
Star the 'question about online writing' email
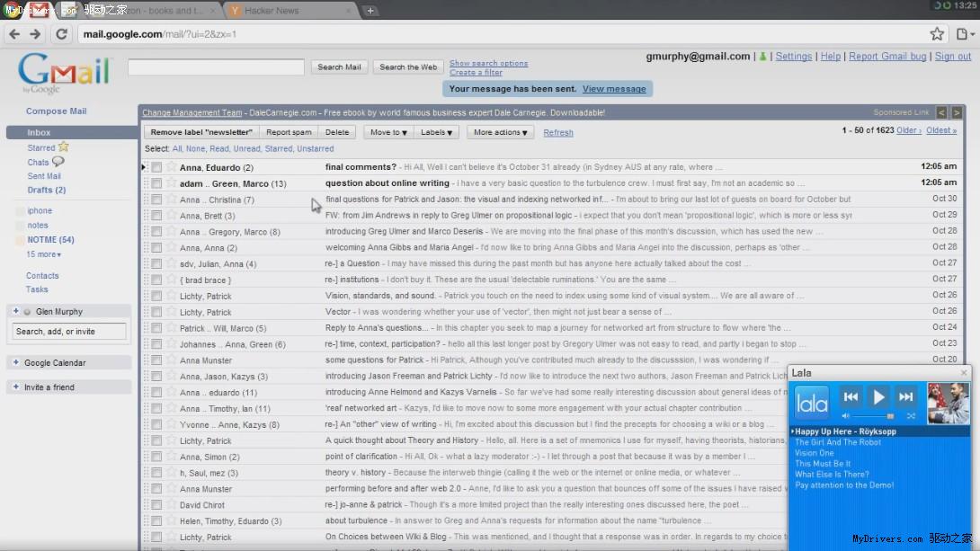pyautogui.click(x=171, y=183)
